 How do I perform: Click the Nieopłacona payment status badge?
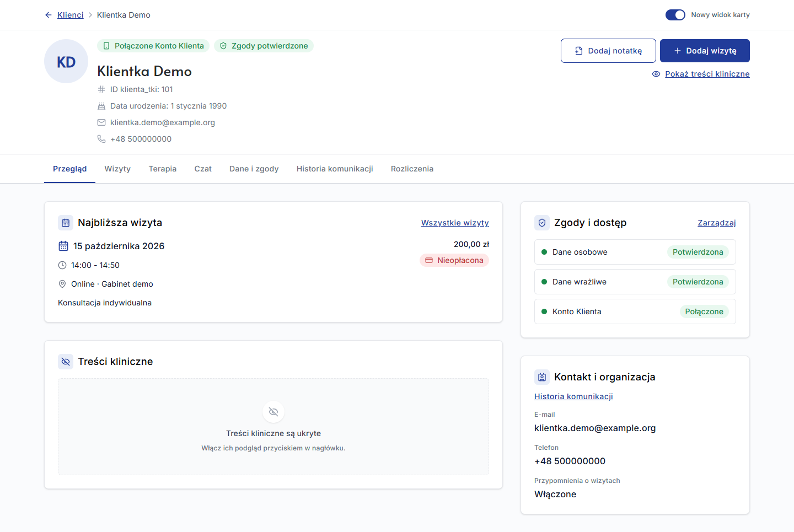(454, 260)
